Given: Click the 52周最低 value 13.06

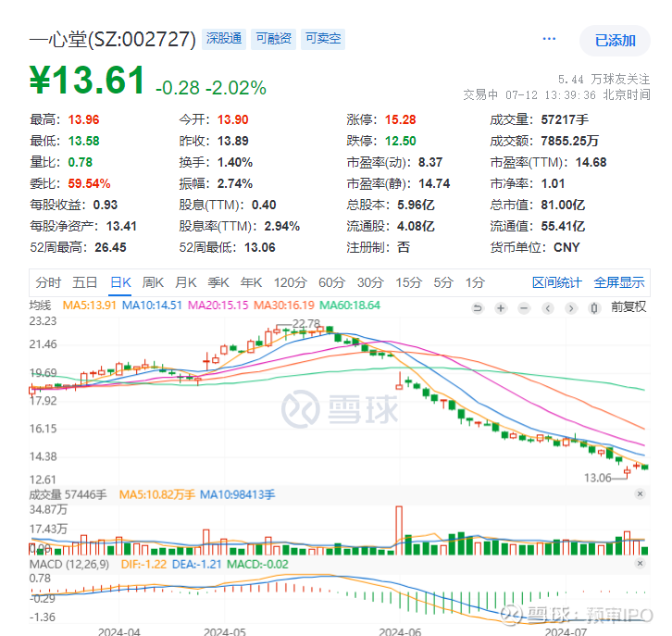Looking at the screenshot, I should [260, 248].
